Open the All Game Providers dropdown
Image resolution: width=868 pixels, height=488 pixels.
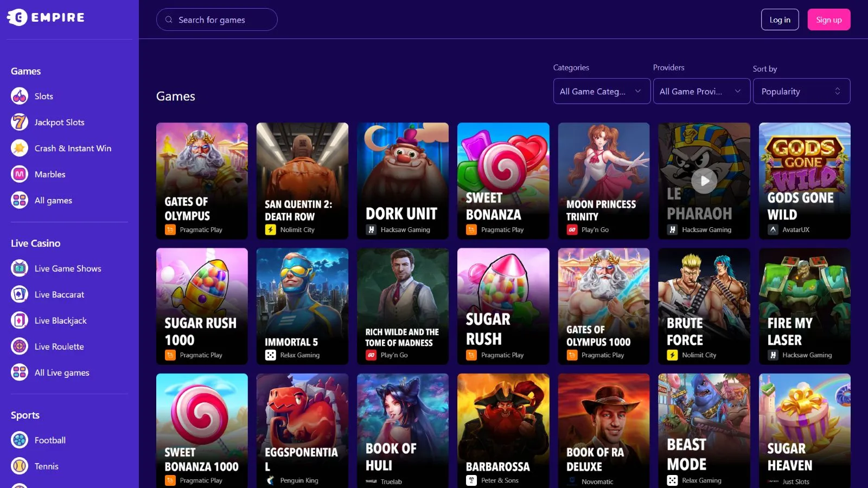[x=701, y=91]
